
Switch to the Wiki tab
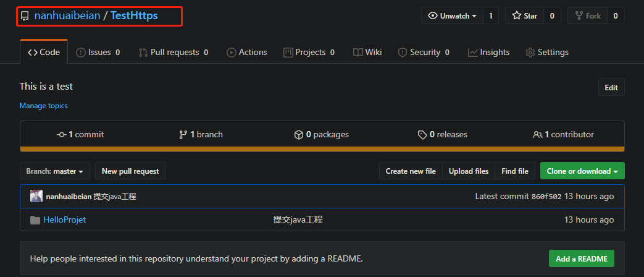pos(367,52)
